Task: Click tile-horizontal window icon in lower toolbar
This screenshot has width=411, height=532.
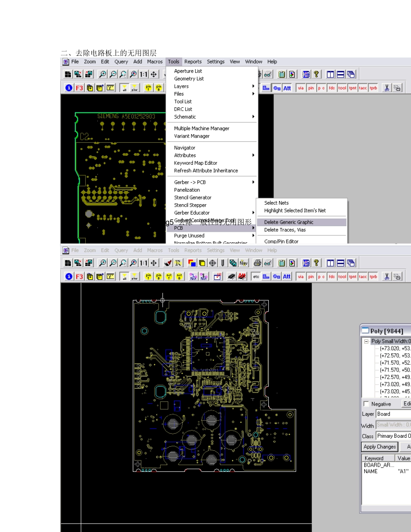Action: click(x=341, y=263)
